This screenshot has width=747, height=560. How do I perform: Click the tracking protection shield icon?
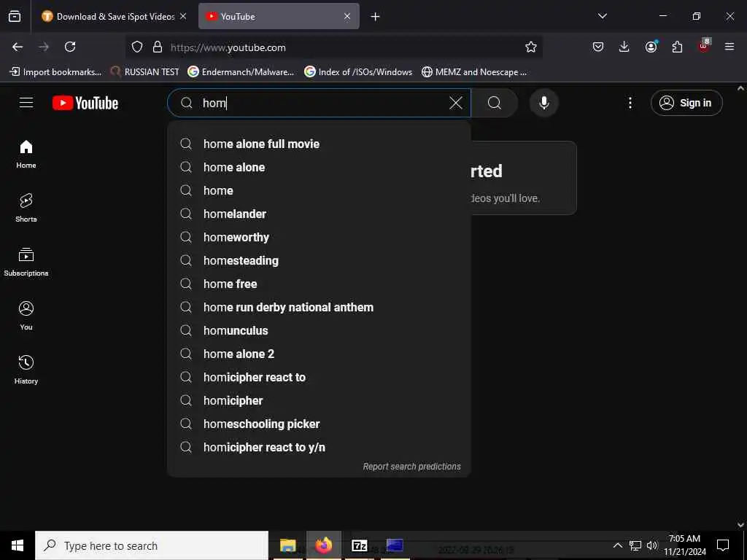coord(137,47)
